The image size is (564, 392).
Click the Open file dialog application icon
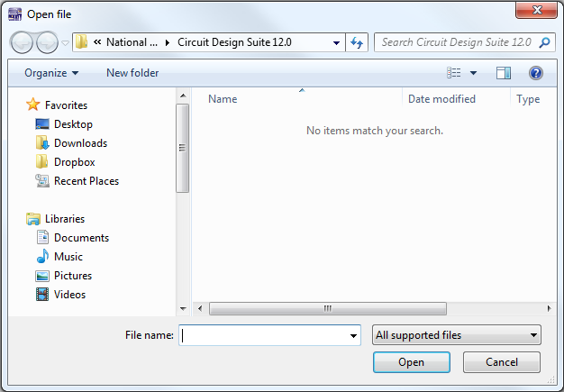coord(15,14)
